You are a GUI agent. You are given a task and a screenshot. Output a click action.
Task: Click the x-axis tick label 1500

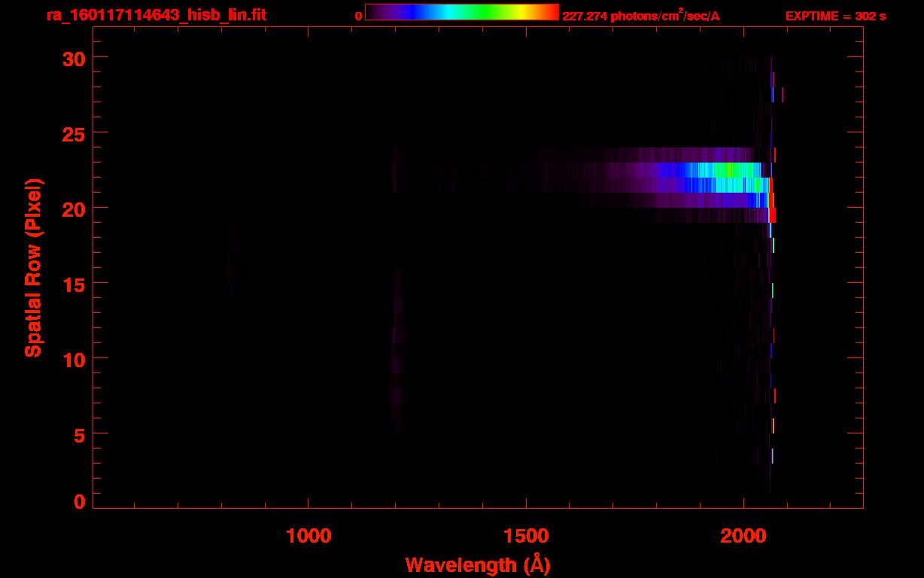(x=526, y=536)
